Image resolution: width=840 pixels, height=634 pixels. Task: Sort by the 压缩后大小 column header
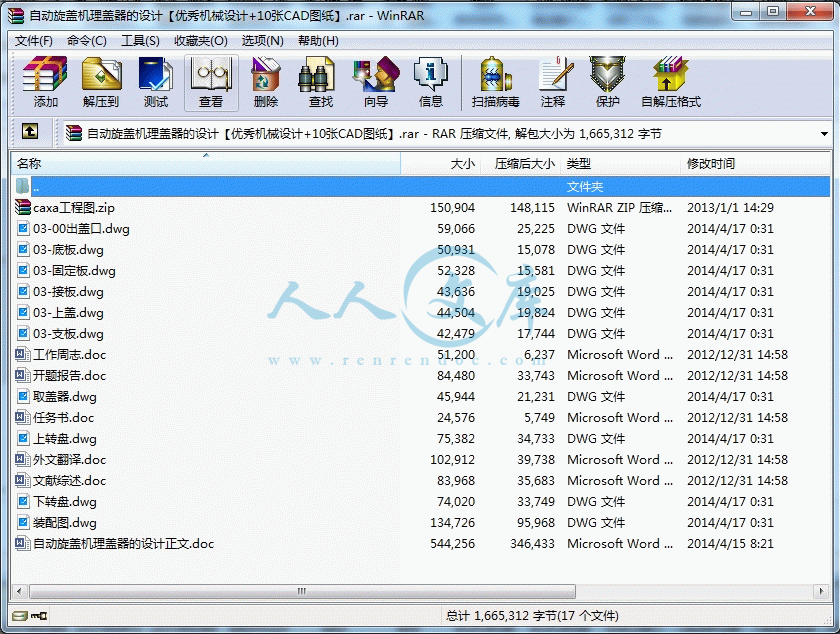pyautogui.click(x=521, y=163)
